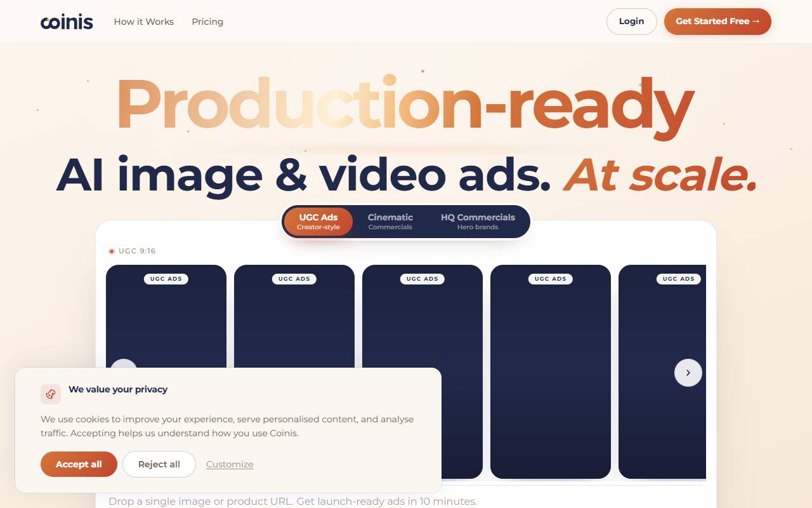Screen dimensions: 812x508
Task: Select the UGC Ads tab
Action: 318,222
